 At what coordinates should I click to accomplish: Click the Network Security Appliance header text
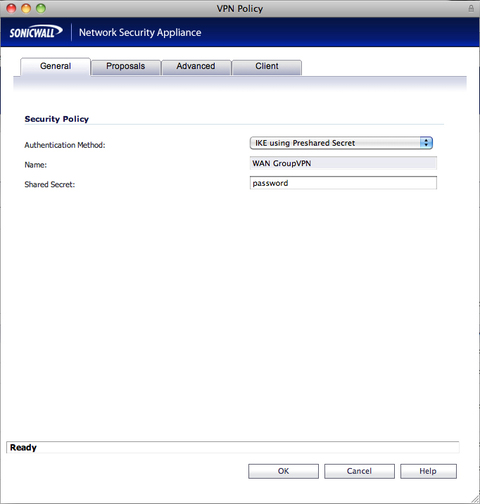(x=140, y=33)
